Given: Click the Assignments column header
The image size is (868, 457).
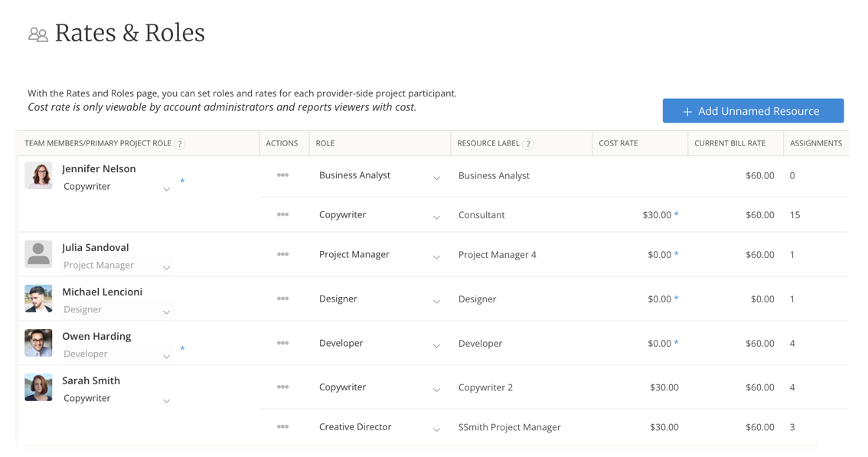Looking at the screenshot, I should tap(816, 143).
